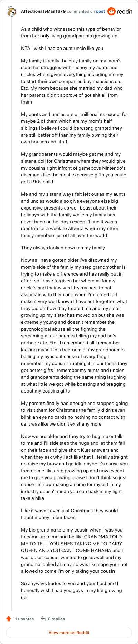Click the closing paragraph starting "So anyways kudos to you"
The width and height of the screenshot is (138, 644).
pos(72,590)
